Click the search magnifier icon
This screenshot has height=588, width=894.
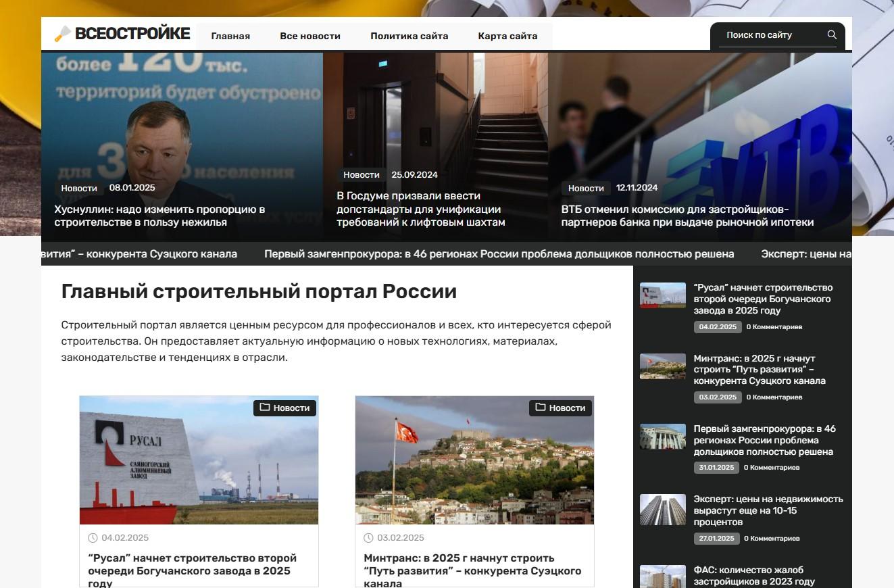(832, 35)
